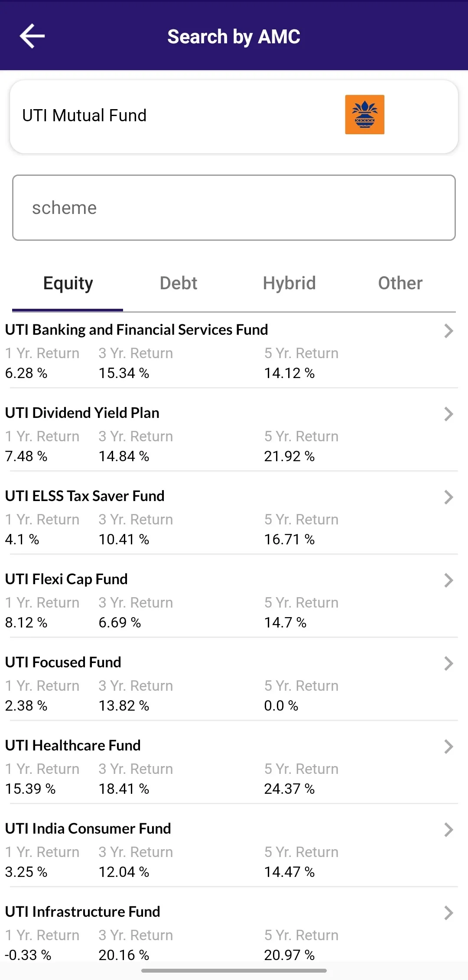Viewport: 468px width, 980px height.
Task: Switch to the Other tab
Action: pos(400,283)
